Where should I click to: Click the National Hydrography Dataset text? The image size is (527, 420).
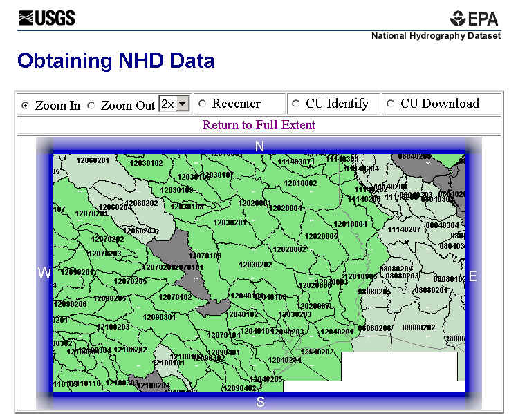(x=436, y=36)
